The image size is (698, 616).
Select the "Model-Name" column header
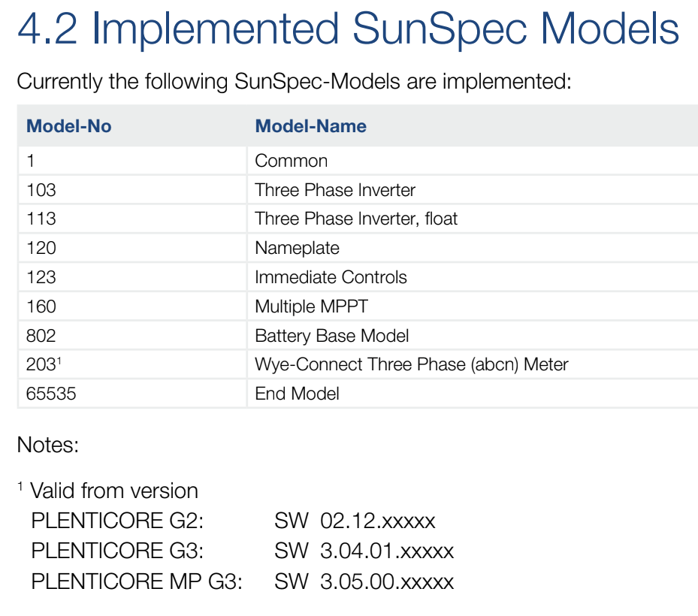pos(310,125)
